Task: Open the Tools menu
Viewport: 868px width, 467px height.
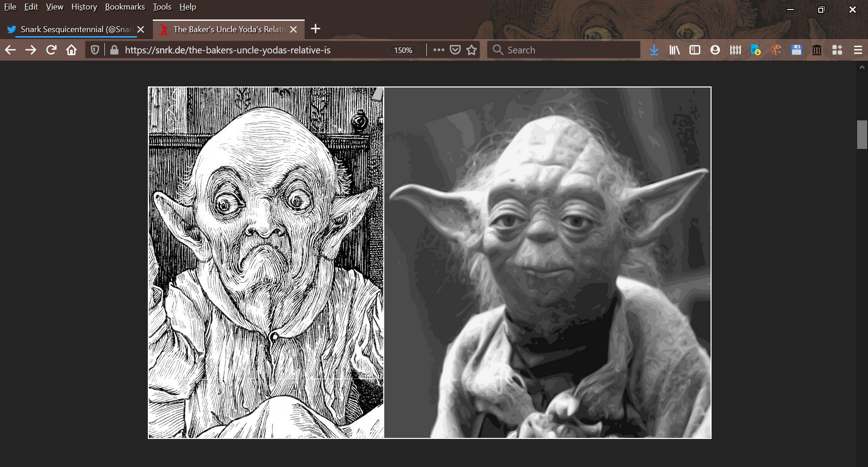Action: pyautogui.click(x=162, y=7)
